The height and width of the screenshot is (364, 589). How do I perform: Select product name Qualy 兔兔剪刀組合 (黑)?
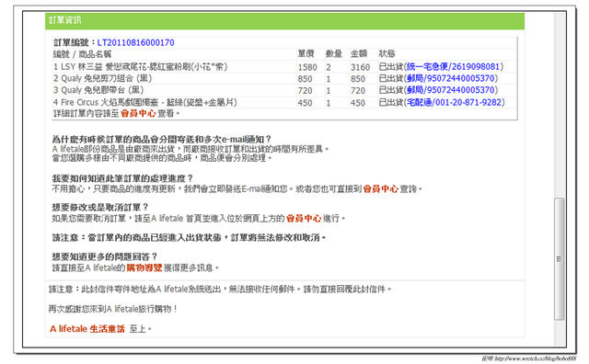point(102,79)
